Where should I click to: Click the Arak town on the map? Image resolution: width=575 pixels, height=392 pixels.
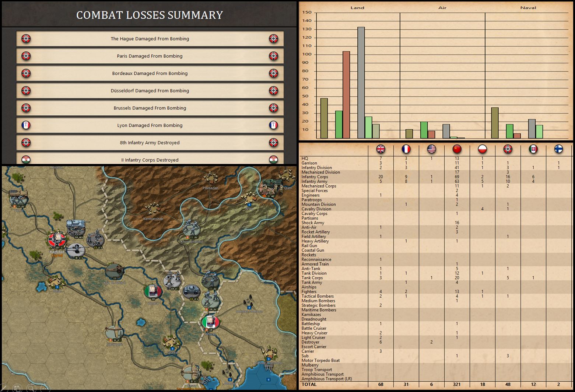pos(249,199)
